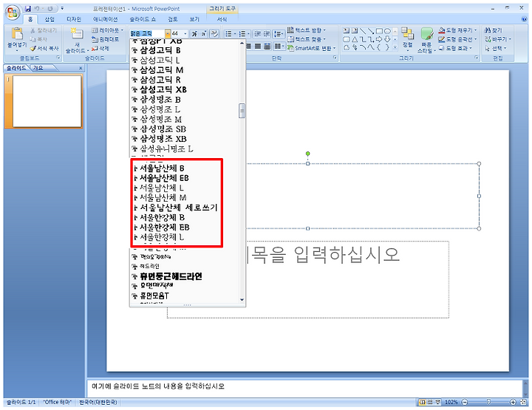This screenshot has width=532, height=410.
Task: Click the Paste (붙여넣기) icon
Action: 16,34
